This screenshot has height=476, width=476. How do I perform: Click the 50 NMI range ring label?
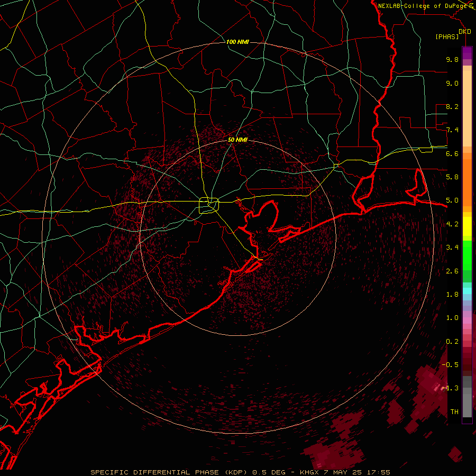pos(237,140)
